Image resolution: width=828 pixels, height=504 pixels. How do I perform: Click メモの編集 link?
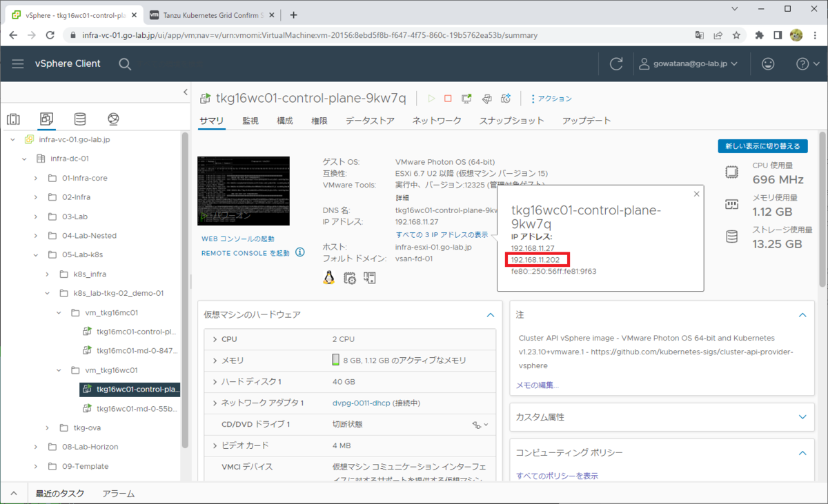538,385
